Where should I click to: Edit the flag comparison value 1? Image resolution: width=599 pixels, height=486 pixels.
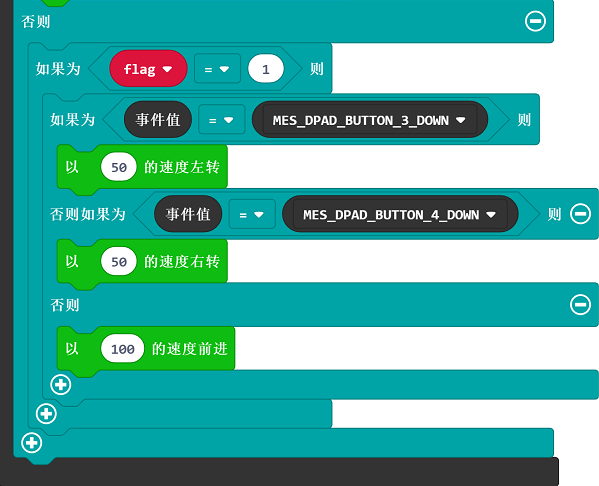[266, 69]
